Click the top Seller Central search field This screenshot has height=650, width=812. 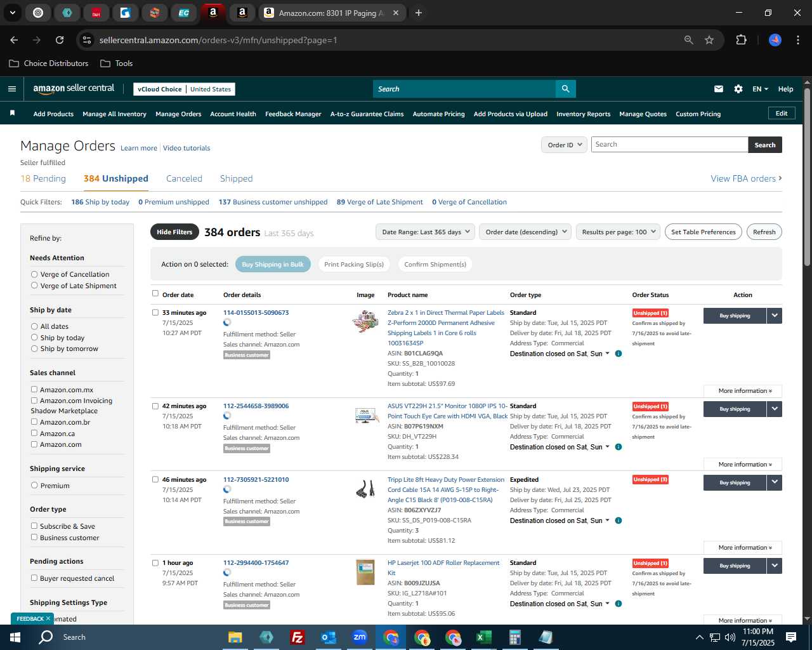pyautogui.click(x=464, y=89)
